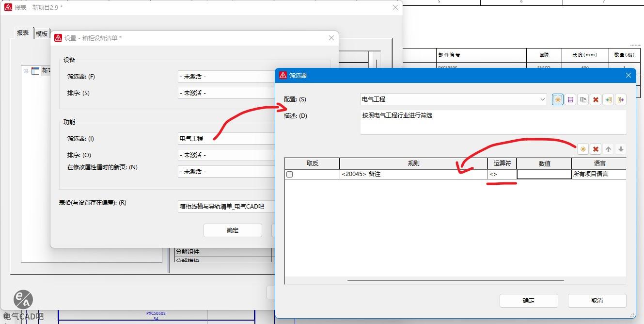
Task: Open the 设备 排序 dropdown
Action: pos(226,93)
